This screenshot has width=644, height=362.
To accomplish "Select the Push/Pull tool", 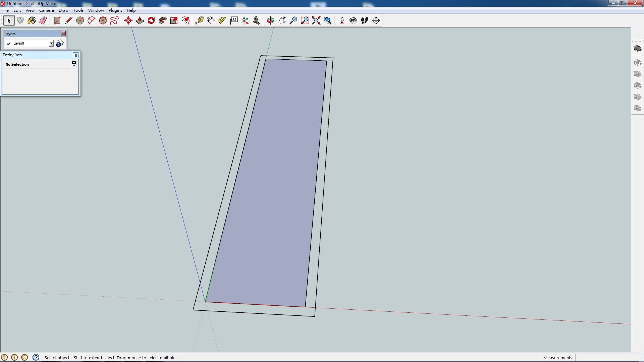I will (x=140, y=20).
